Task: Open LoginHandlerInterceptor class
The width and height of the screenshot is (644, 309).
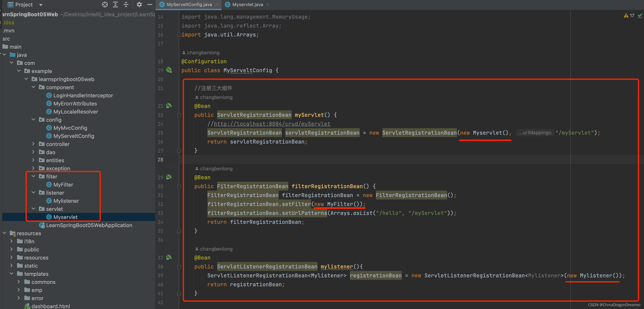Action: 83,95
